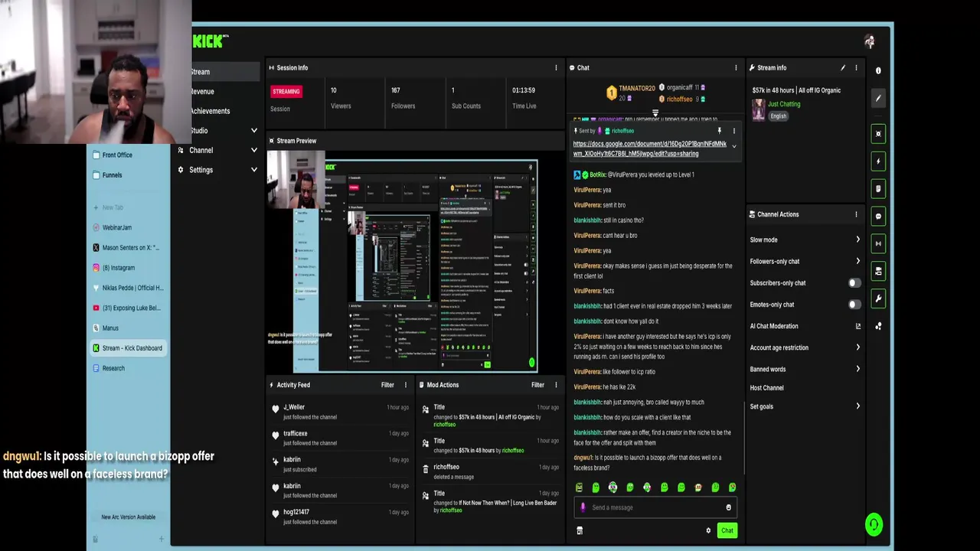Click Mod Actions Filter button
This screenshot has width=980, height=551.
[x=537, y=385]
